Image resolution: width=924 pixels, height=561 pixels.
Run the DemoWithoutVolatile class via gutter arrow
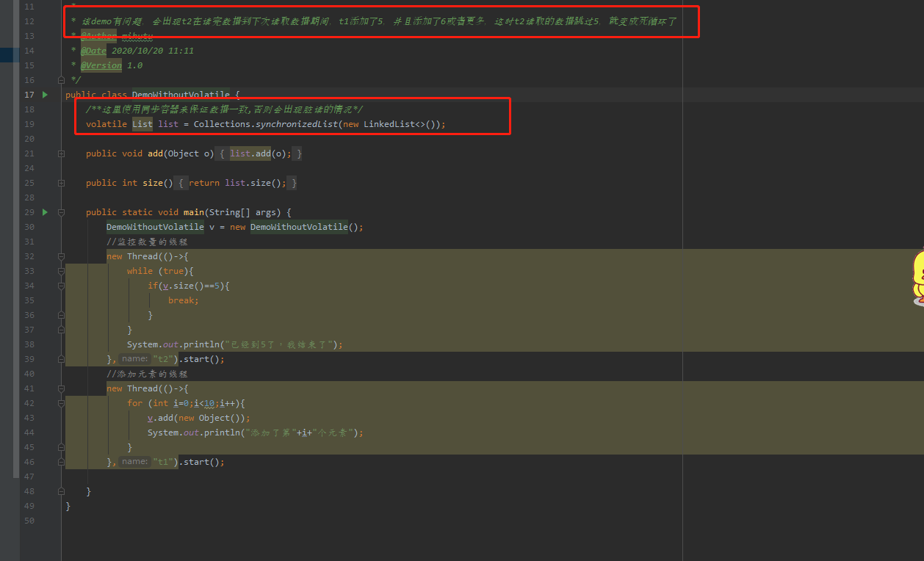45,95
